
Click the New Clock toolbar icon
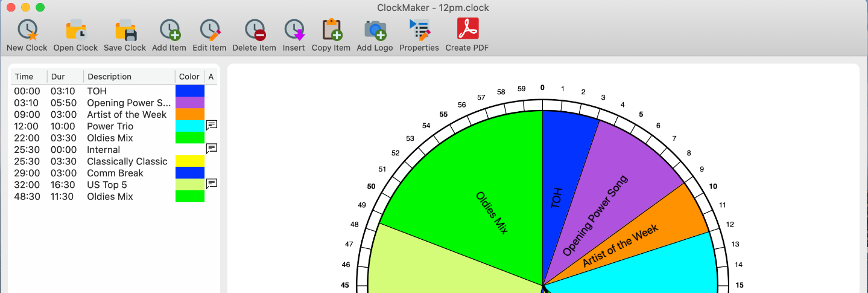pyautogui.click(x=27, y=30)
